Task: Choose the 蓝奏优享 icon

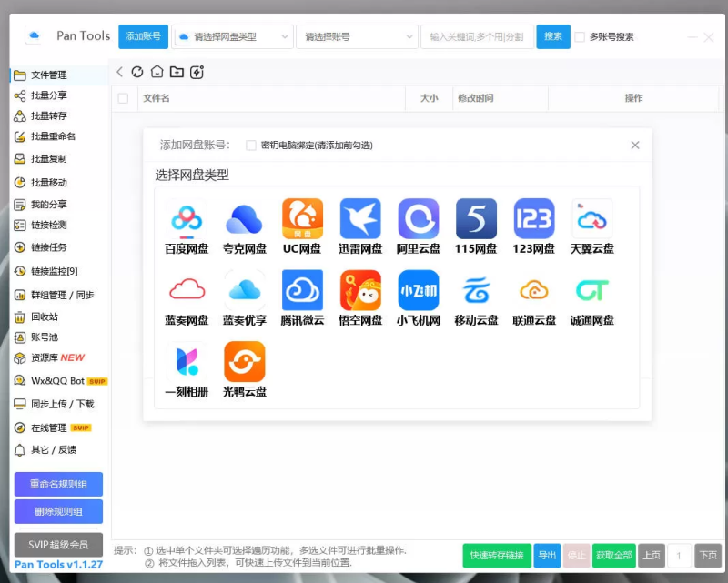Action: (244, 290)
